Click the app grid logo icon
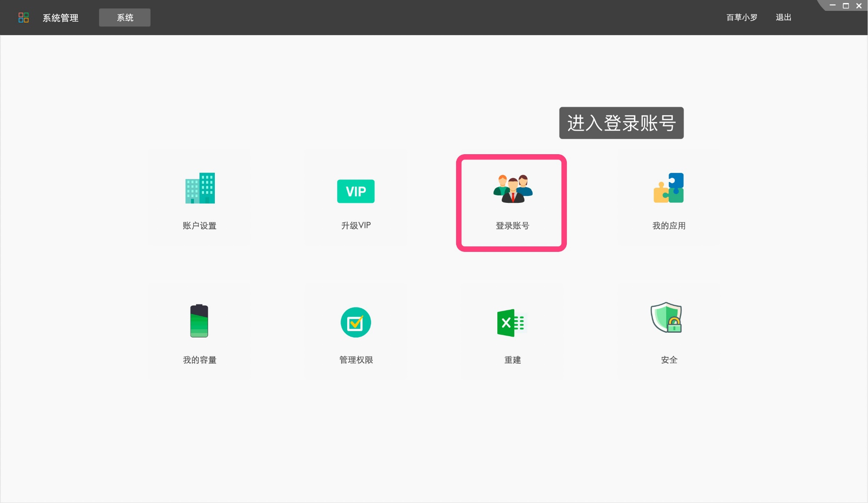 pos(23,17)
